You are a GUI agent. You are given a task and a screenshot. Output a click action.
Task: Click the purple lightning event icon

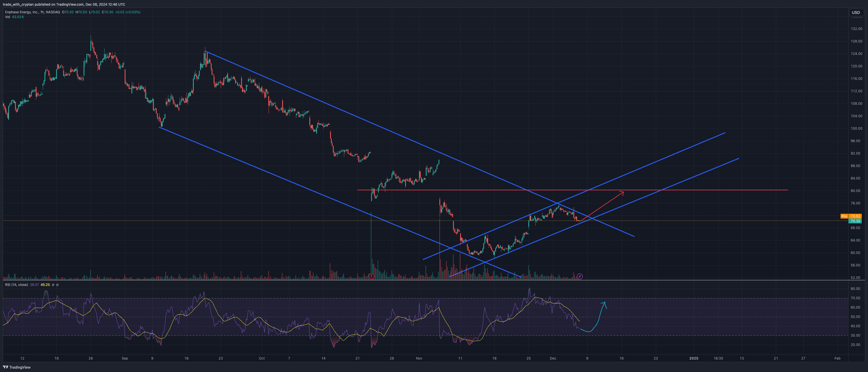[x=580, y=276]
